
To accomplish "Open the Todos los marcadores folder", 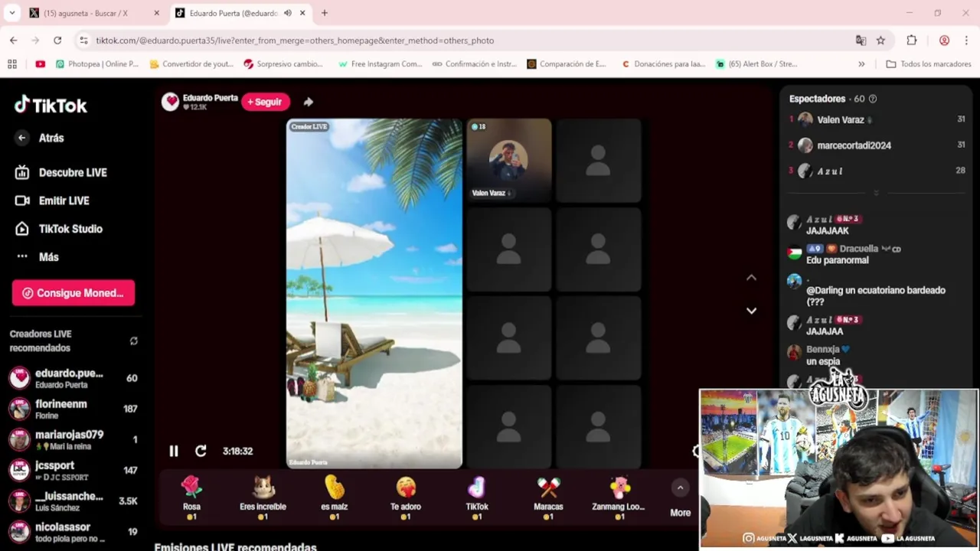I will click(x=928, y=64).
